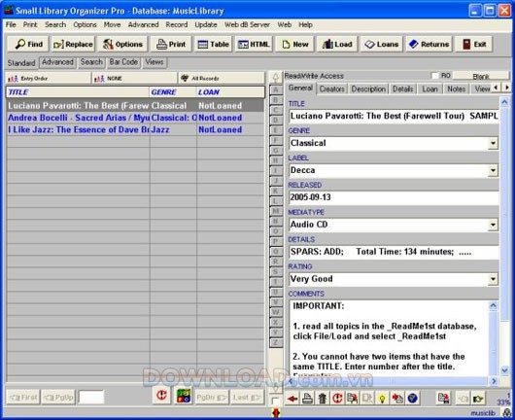
Task: Open Returns from the toolbar
Action: [429, 44]
